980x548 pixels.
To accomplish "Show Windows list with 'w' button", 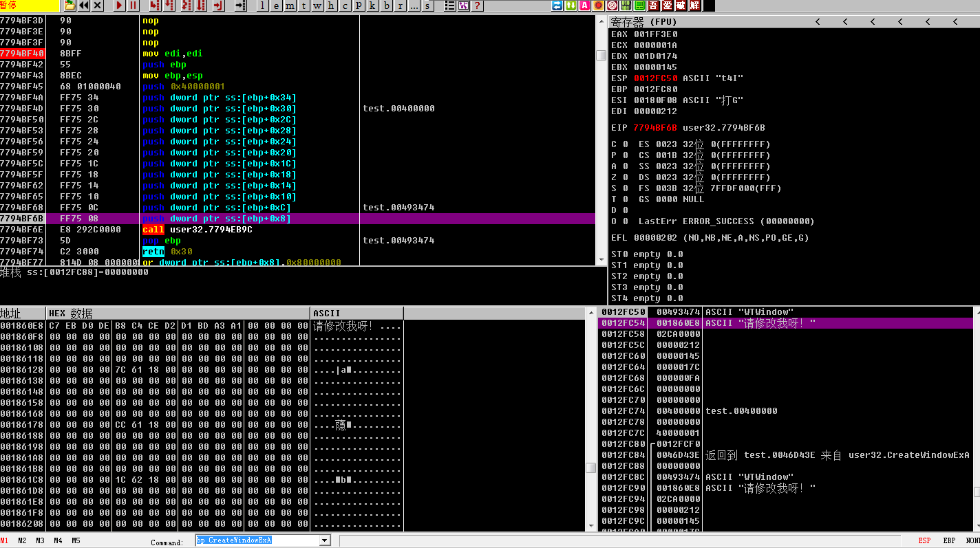I will point(317,6).
